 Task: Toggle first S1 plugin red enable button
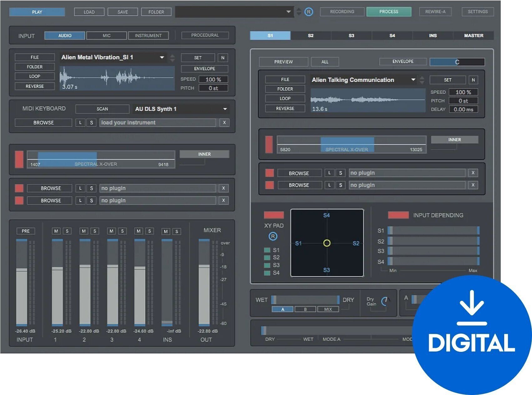pyautogui.click(x=269, y=173)
